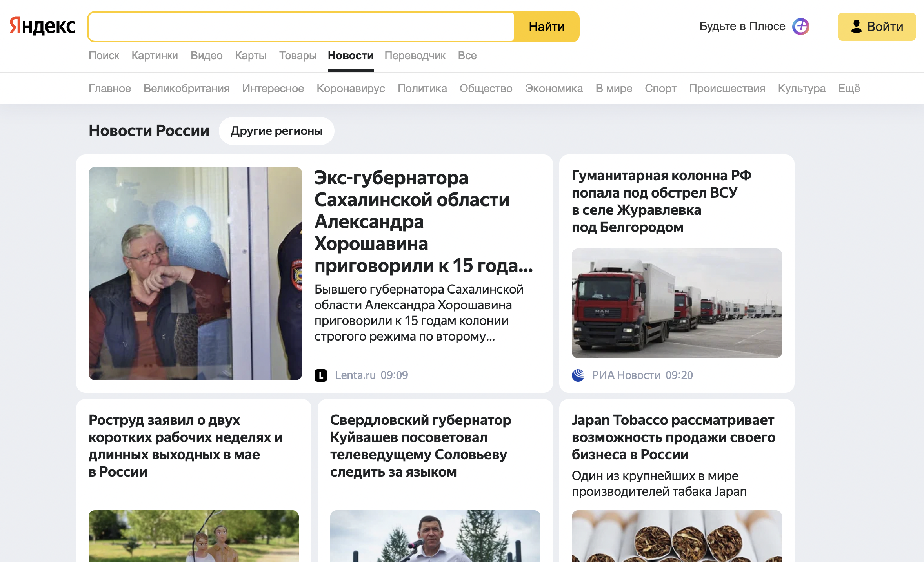This screenshot has width=924, height=562.
Task: Expand the Ещё categories menu
Action: tap(849, 89)
